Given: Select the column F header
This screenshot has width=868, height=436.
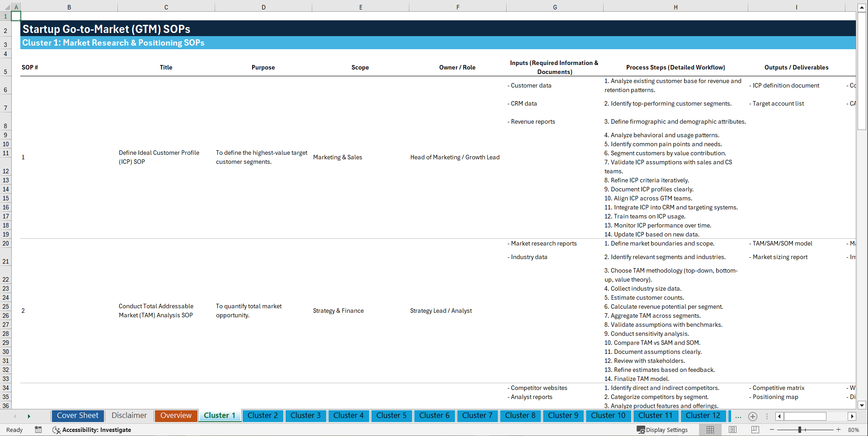Looking at the screenshot, I should click(458, 7).
